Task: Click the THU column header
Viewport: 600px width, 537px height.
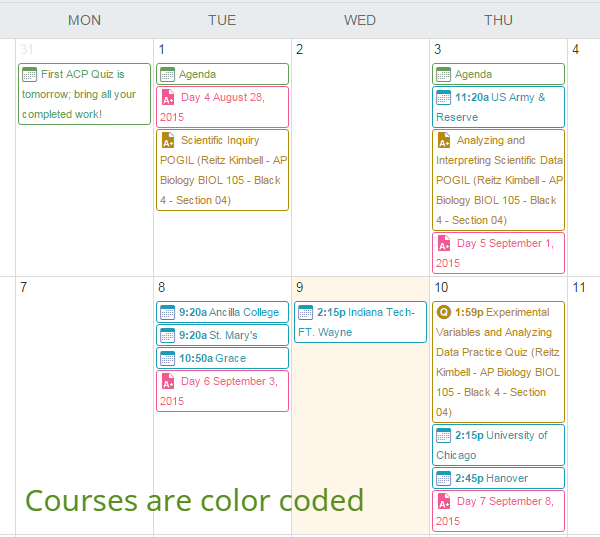Action: click(x=498, y=20)
